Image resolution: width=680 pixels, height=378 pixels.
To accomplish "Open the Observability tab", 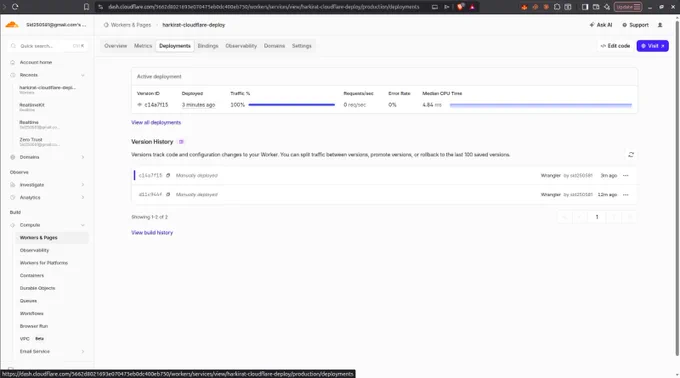I will pyautogui.click(x=241, y=46).
